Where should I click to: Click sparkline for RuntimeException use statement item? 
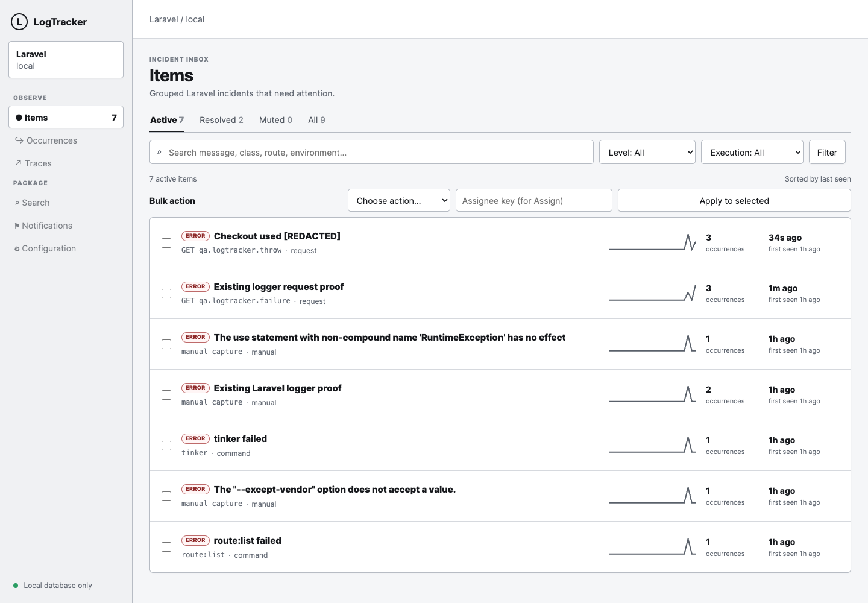652,344
